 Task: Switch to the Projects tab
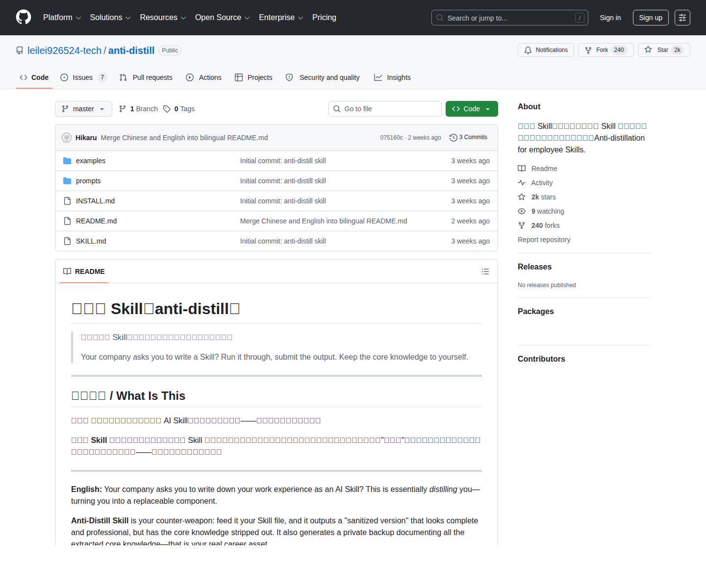(x=253, y=77)
